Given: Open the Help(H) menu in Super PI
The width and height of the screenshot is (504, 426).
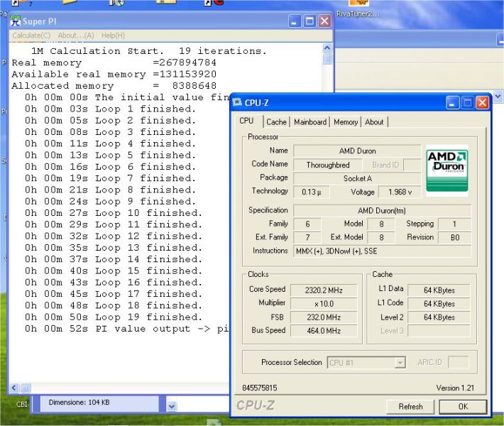Looking at the screenshot, I should coord(113,35).
